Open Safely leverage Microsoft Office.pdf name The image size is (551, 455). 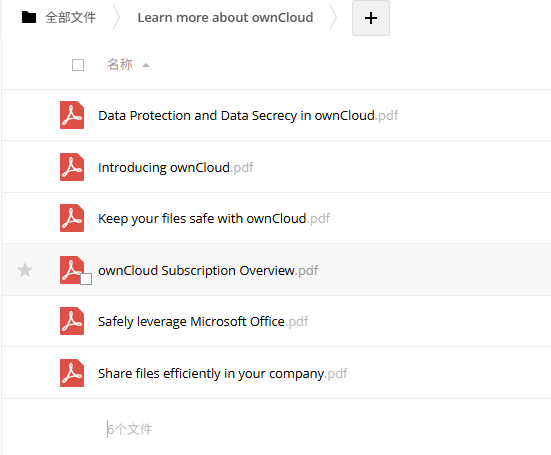pyautogui.click(x=203, y=321)
